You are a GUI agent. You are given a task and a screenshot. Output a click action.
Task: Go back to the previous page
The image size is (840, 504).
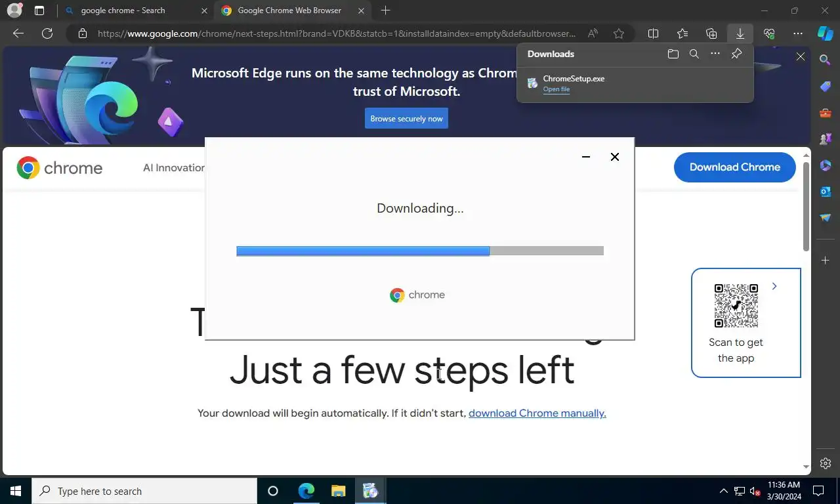click(x=18, y=33)
